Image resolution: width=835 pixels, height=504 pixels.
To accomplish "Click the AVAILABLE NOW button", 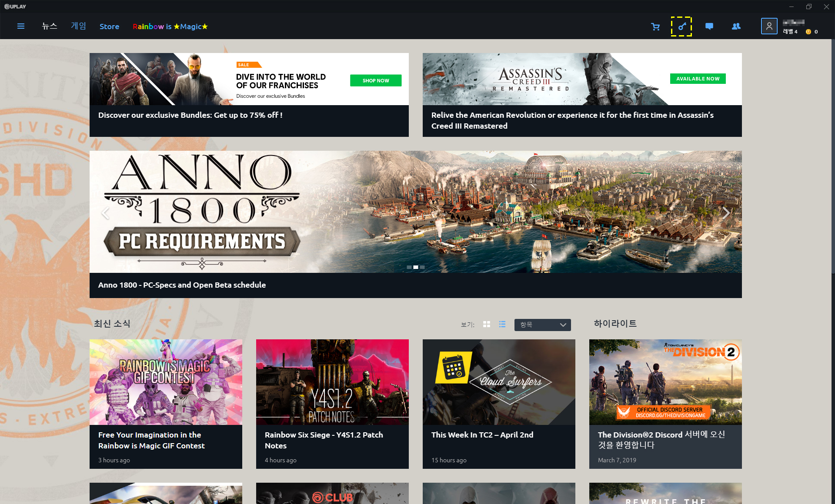I will (698, 79).
